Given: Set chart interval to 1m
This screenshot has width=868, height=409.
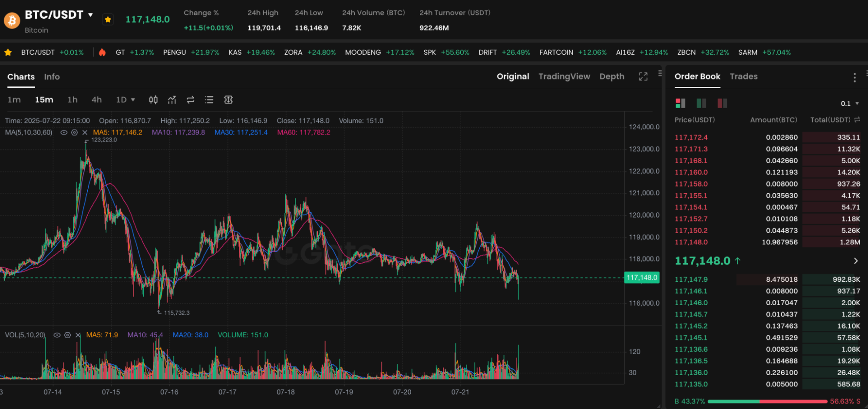Looking at the screenshot, I should [x=14, y=100].
